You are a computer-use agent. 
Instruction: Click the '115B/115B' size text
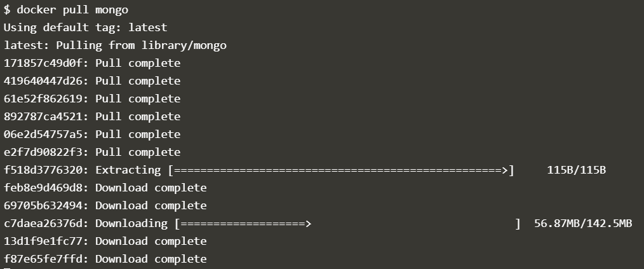point(576,170)
